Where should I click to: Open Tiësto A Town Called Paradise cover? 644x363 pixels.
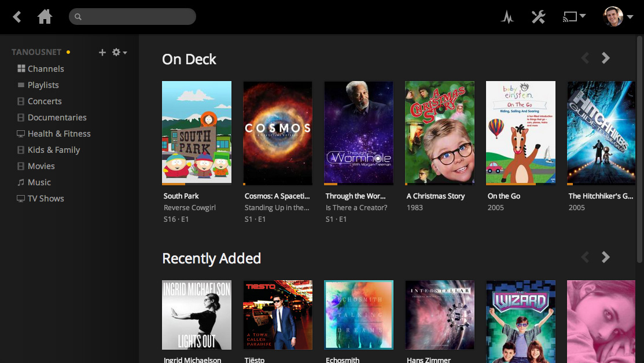tap(278, 315)
